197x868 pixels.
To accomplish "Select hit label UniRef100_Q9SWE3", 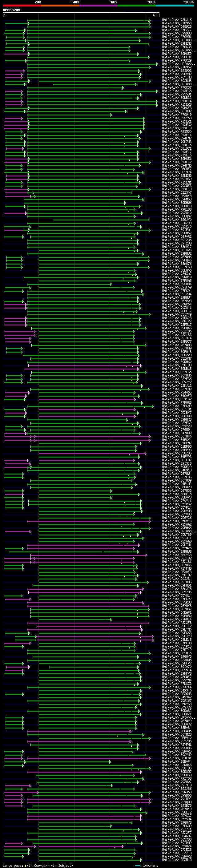I will coord(177,186).
